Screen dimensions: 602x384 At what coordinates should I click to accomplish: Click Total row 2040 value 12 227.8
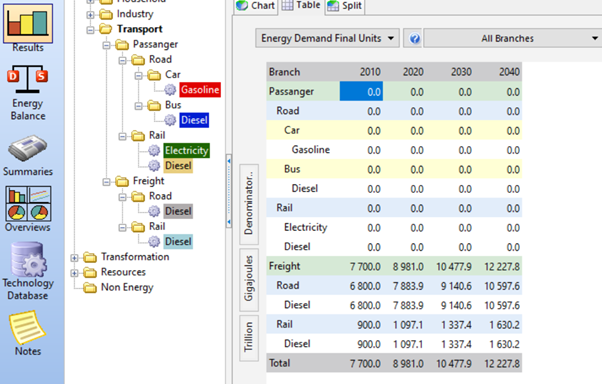(x=502, y=363)
